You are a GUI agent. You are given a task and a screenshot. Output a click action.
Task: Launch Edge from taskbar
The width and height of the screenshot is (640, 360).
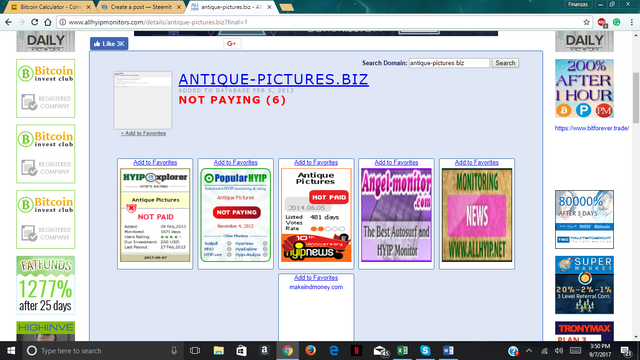333,351
